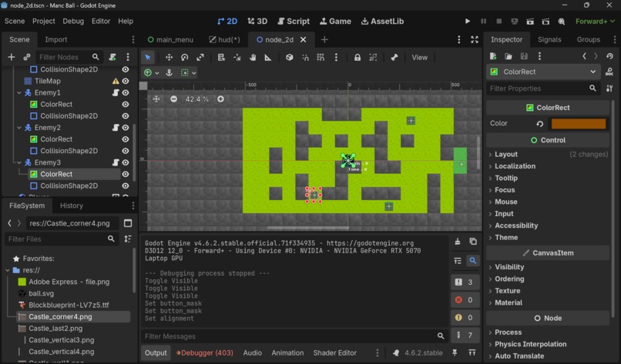Collapse the Enemy1 node tree

coord(19,92)
